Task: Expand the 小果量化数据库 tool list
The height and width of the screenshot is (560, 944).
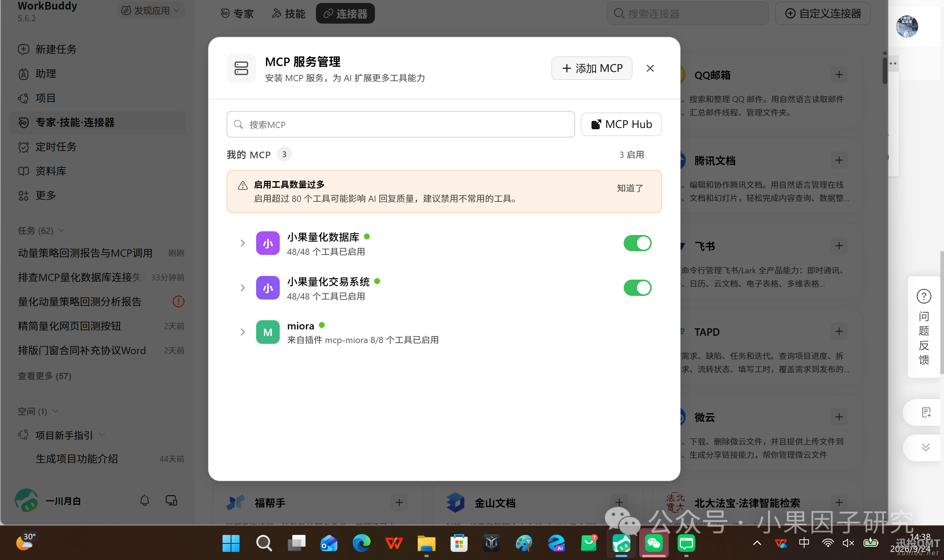Action: click(x=242, y=243)
